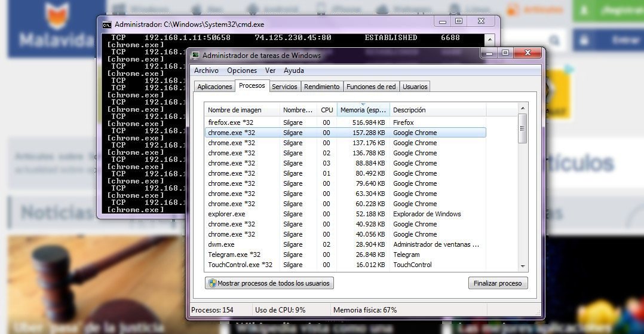Sort by the CPU column header
Viewport: 644px width, 334px height.
pyautogui.click(x=327, y=110)
